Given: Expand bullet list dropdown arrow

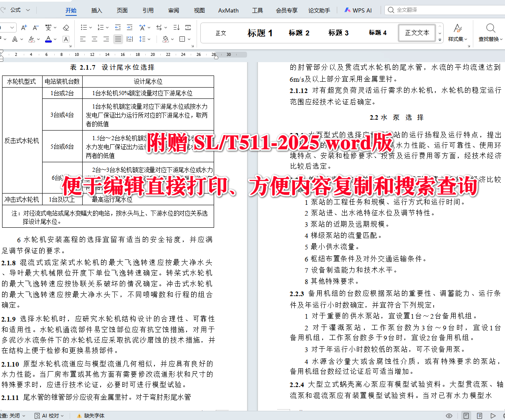Looking at the screenshot, I should (x=90, y=28).
